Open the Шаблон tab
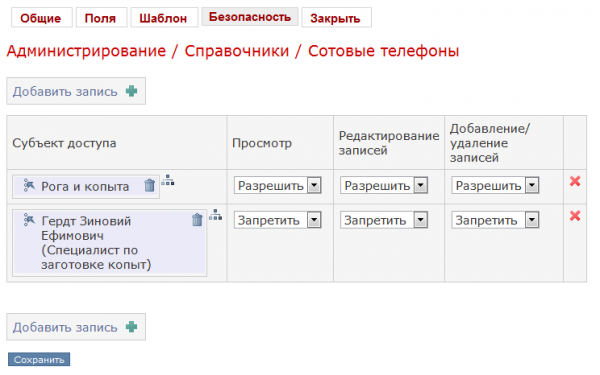600x375 pixels. 165,18
